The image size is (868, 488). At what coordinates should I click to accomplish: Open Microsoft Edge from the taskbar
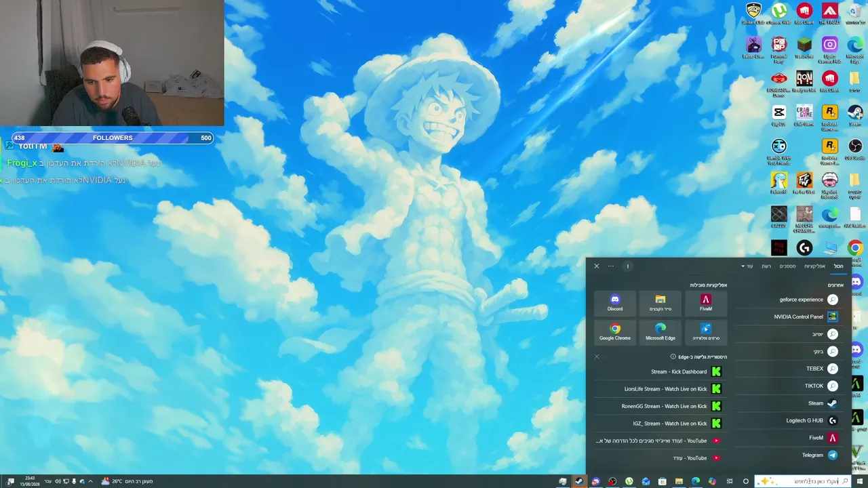pos(696,481)
